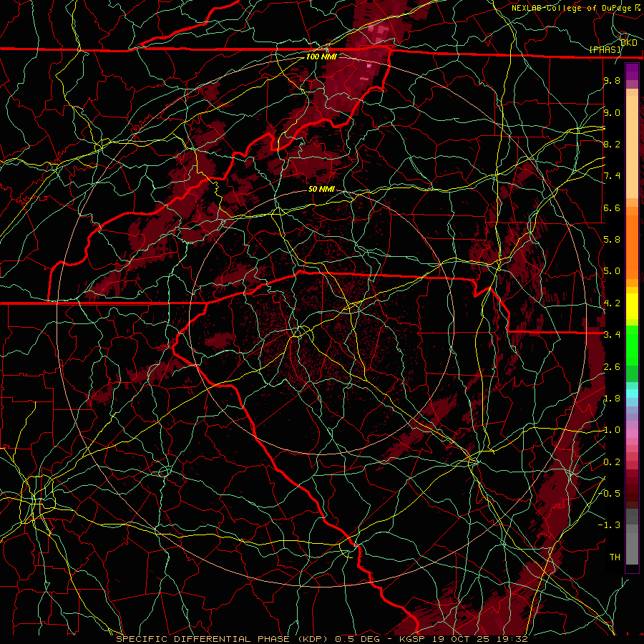Image resolution: width=644 pixels, height=644 pixels.
Task: Click the 50 NMI range ring label
Action: pyautogui.click(x=321, y=189)
